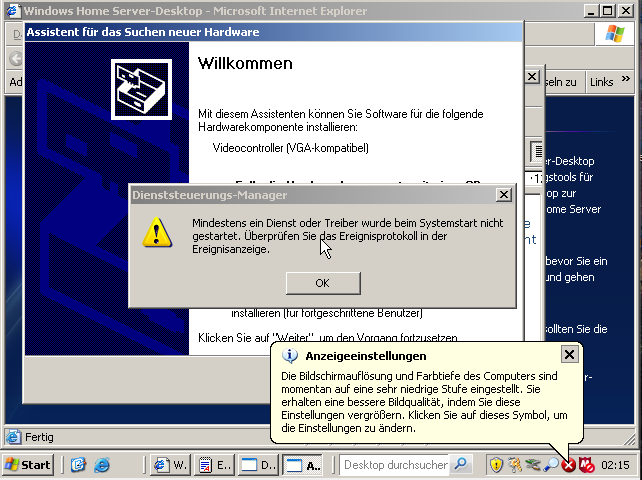642x480 pixels.
Task: Click the red shield tray icon beside clock
Action: click(x=587, y=465)
